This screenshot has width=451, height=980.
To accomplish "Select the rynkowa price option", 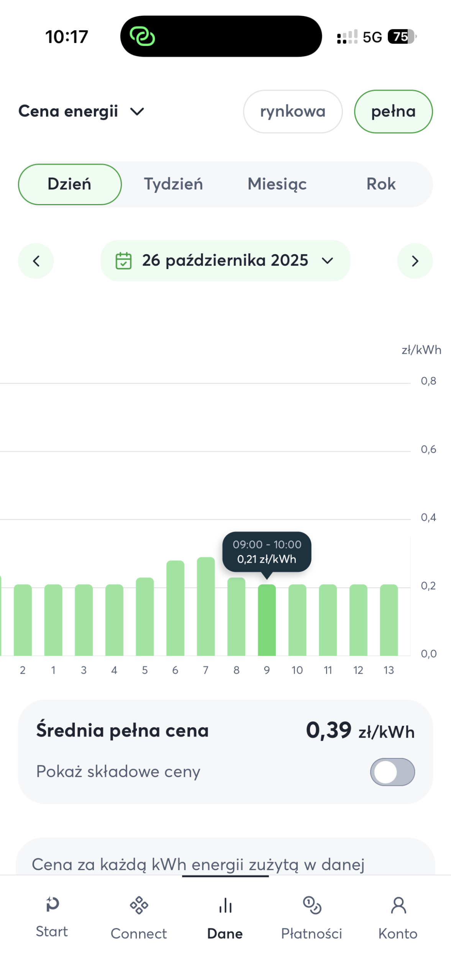I will coord(293,112).
